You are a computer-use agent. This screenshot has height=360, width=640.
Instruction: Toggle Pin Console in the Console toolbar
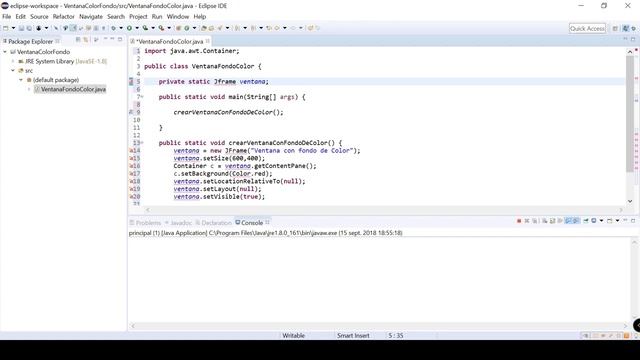pyautogui.click(x=586, y=221)
